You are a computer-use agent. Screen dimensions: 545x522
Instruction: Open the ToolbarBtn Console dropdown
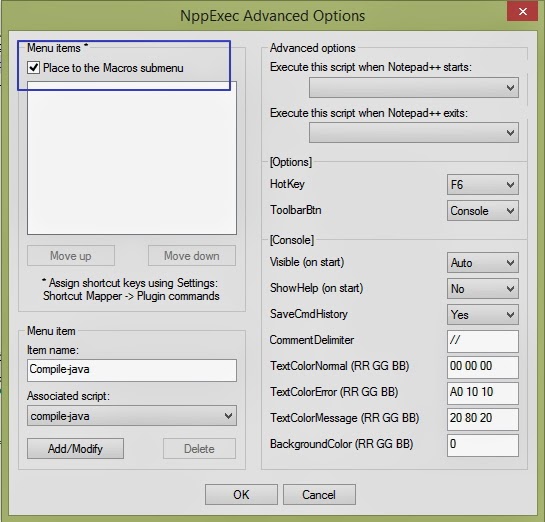coord(482,211)
